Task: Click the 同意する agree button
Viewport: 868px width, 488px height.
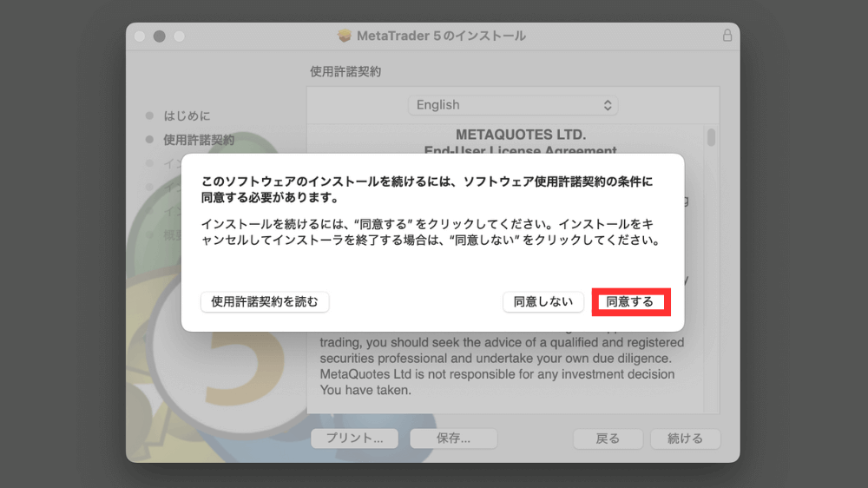Action: coord(630,302)
